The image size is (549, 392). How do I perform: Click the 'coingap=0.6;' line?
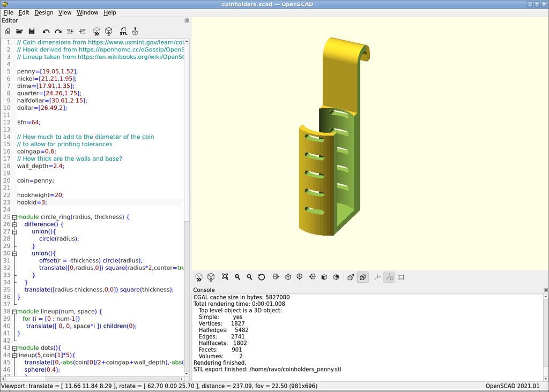(36, 152)
